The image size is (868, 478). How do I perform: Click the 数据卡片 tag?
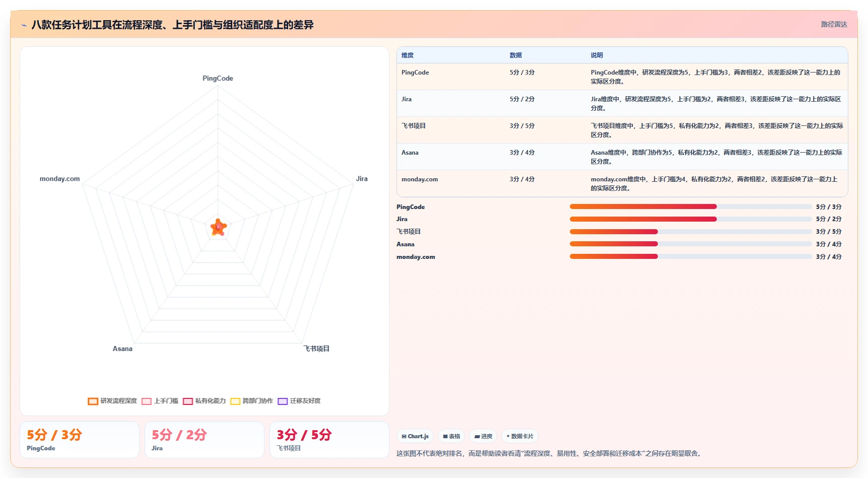tap(520, 436)
